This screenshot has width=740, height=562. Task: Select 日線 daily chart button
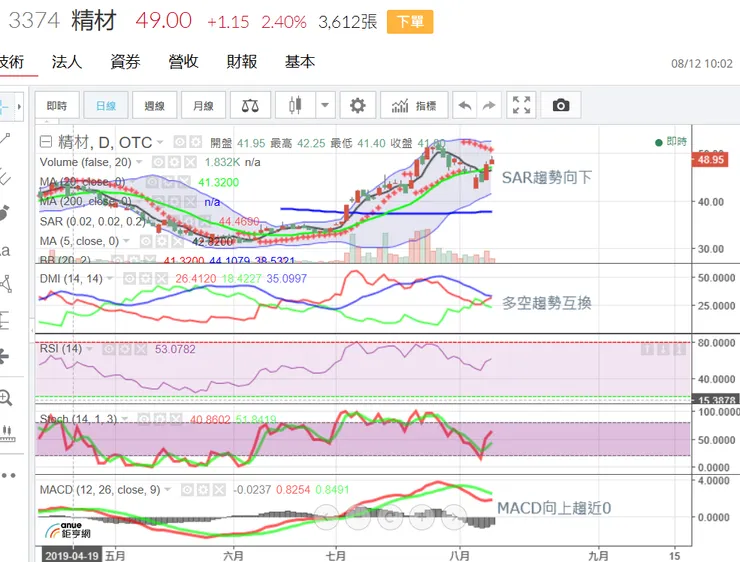pos(106,105)
